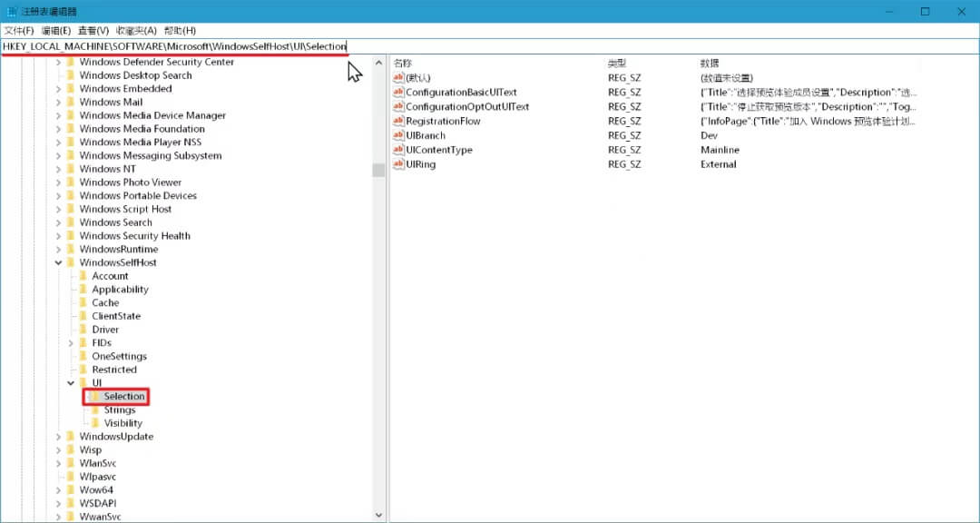Click the (默认) default value string icon
This screenshot has width=980, height=523.
coord(399,78)
